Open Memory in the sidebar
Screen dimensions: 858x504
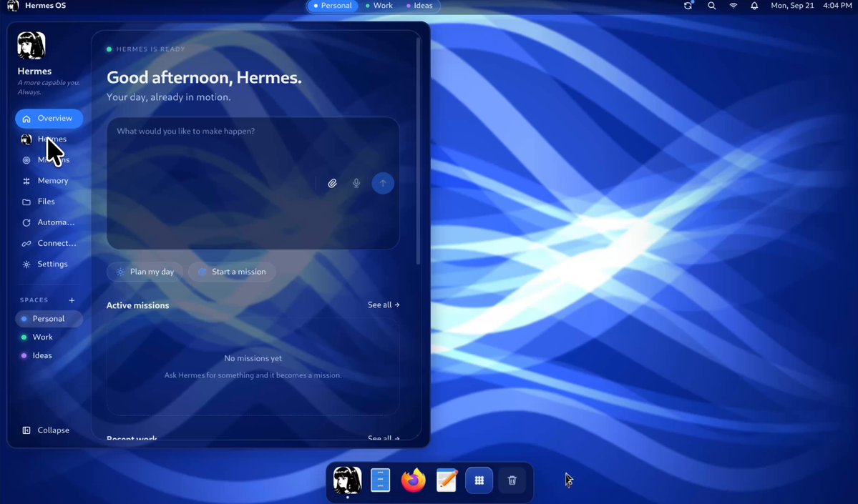point(49,180)
